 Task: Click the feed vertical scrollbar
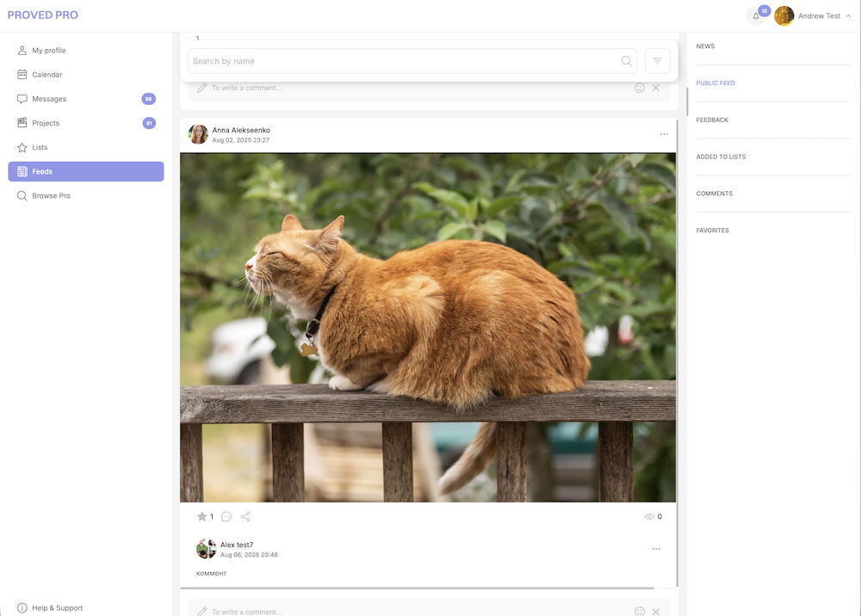pos(687,102)
